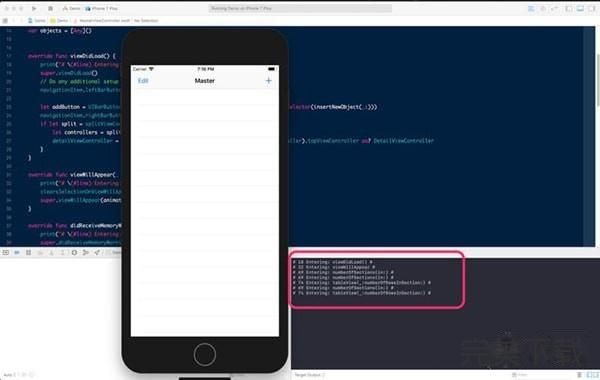Open the iPhone 7 Plus destination dropdown

[102, 8]
